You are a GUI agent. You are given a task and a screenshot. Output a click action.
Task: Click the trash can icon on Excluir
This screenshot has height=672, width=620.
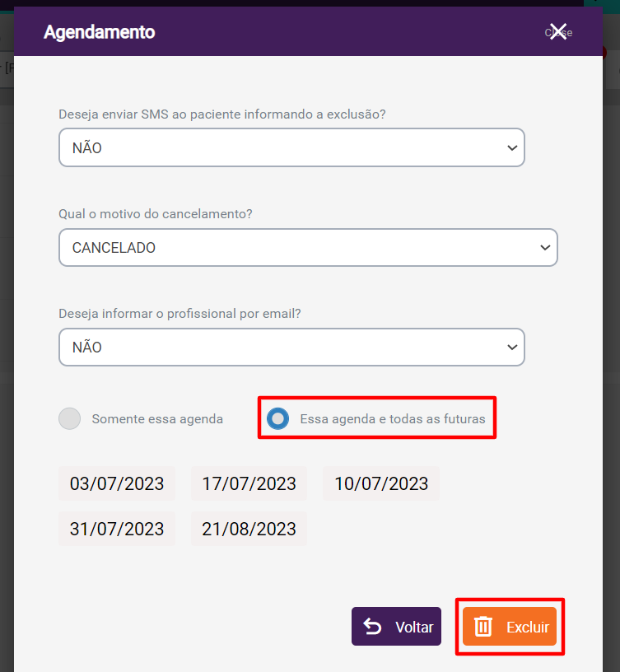[483, 627]
